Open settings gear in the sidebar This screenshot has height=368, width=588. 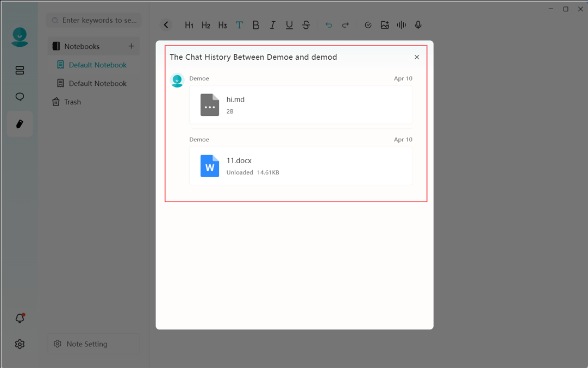click(x=20, y=344)
